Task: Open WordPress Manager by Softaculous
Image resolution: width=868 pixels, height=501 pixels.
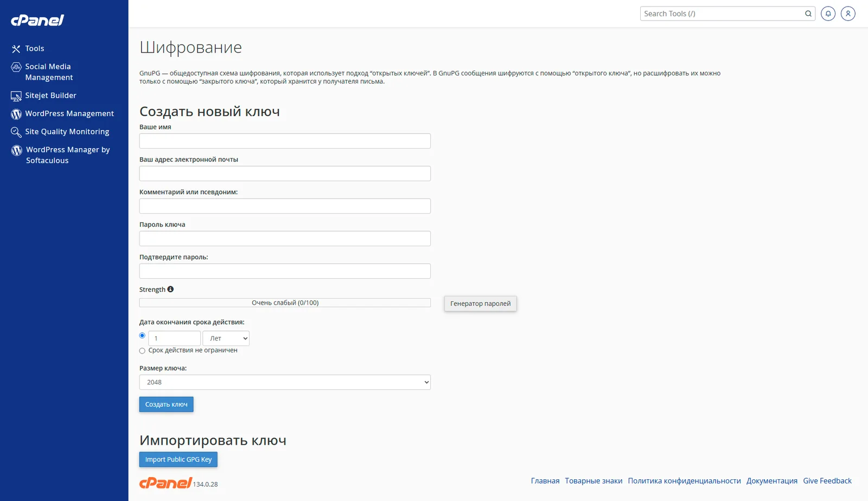Action: point(68,155)
